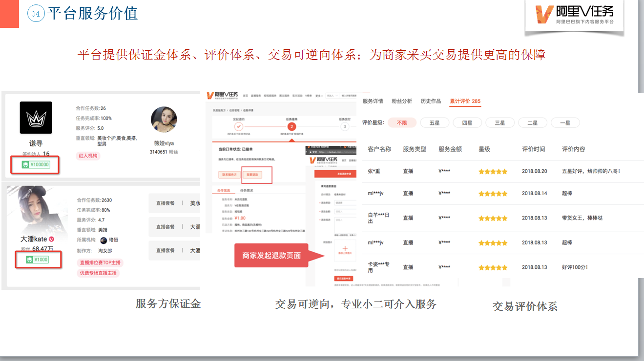Open 直播服务 in the navigation bar
Viewport: 644px width, 361px height.
256,96
